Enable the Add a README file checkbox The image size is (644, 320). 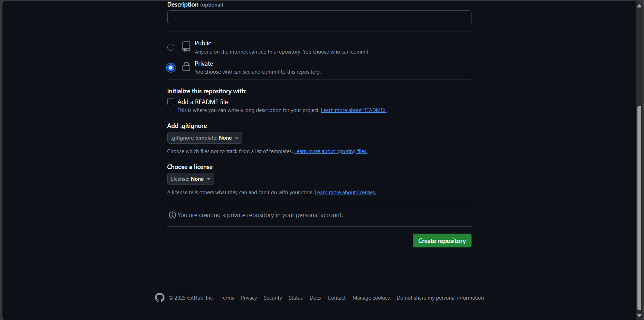click(x=171, y=102)
